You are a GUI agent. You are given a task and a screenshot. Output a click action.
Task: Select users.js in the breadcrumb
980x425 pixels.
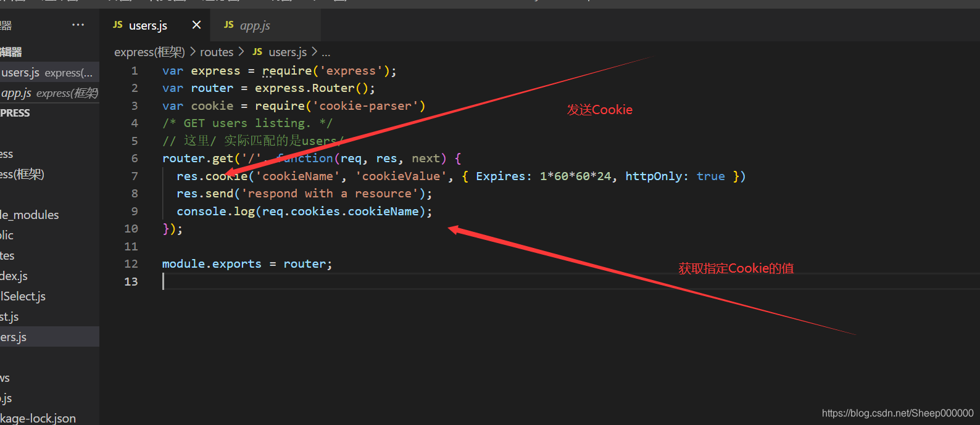(288, 52)
